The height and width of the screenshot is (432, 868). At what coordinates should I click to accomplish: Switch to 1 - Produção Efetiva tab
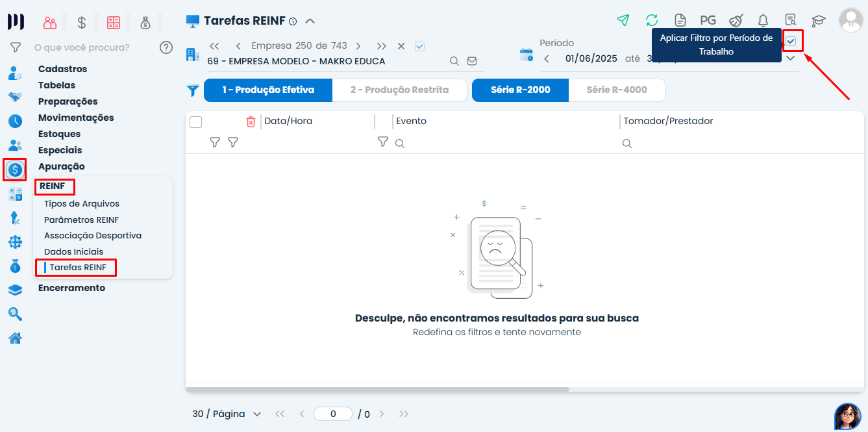tap(268, 90)
